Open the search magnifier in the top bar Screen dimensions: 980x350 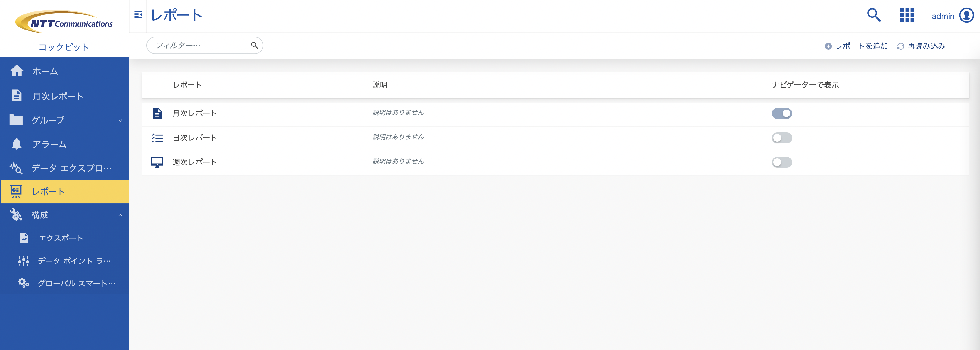point(874,15)
